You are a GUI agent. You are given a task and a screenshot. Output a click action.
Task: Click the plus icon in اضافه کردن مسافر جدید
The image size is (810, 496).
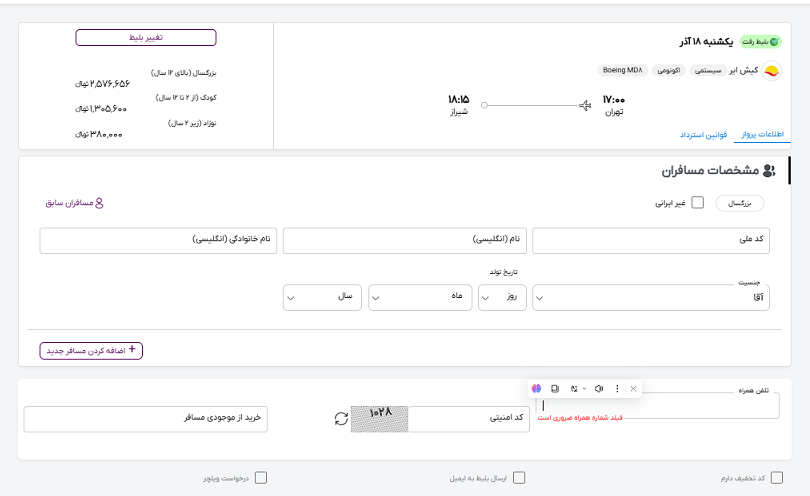point(132,349)
